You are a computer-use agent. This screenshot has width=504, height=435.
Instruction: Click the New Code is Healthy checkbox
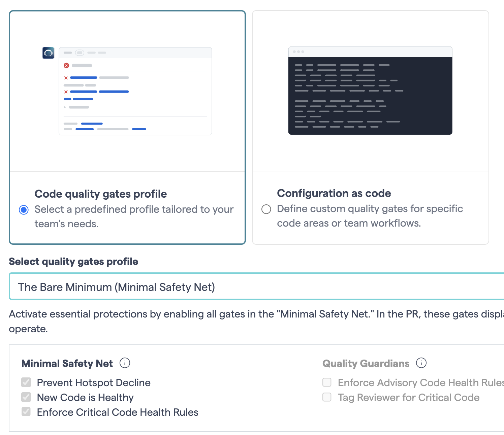(x=26, y=397)
